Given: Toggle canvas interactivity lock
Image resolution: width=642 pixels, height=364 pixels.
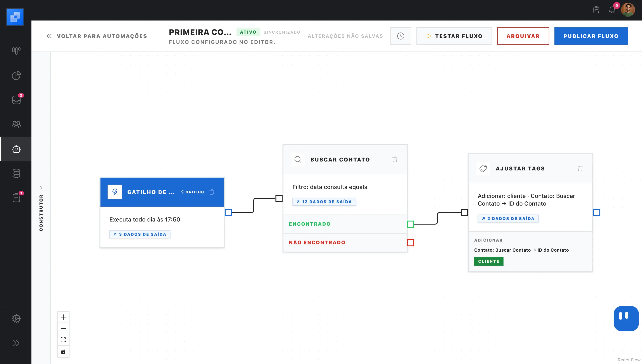Looking at the screenshot, I should [x=63, y=351].
